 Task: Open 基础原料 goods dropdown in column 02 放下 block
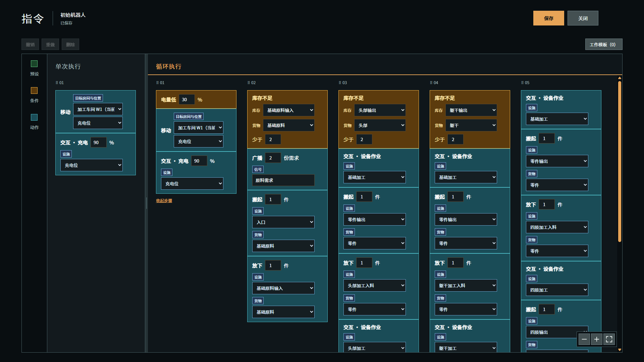tap(283, 312)
